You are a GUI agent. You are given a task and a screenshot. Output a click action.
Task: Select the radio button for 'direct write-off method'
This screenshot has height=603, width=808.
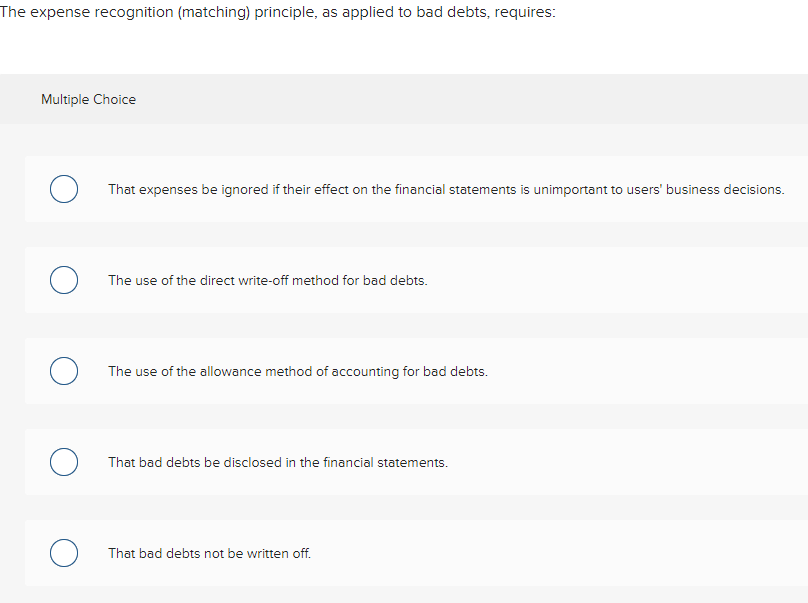63,280
